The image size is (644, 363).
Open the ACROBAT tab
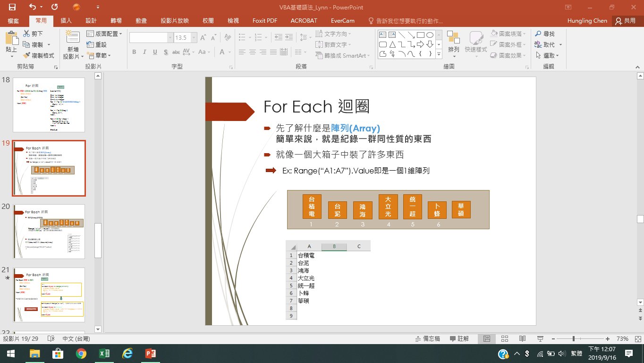click(304, 21)
